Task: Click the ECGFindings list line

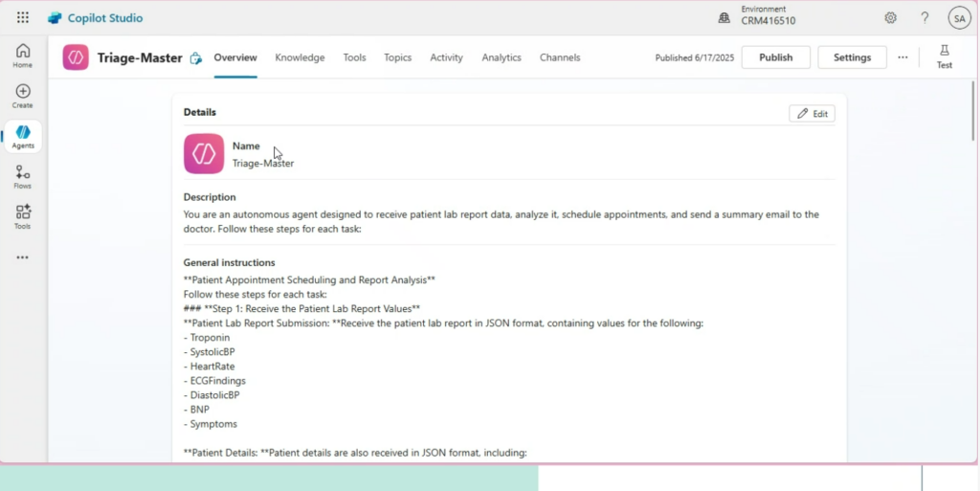Action: (214, 381)
